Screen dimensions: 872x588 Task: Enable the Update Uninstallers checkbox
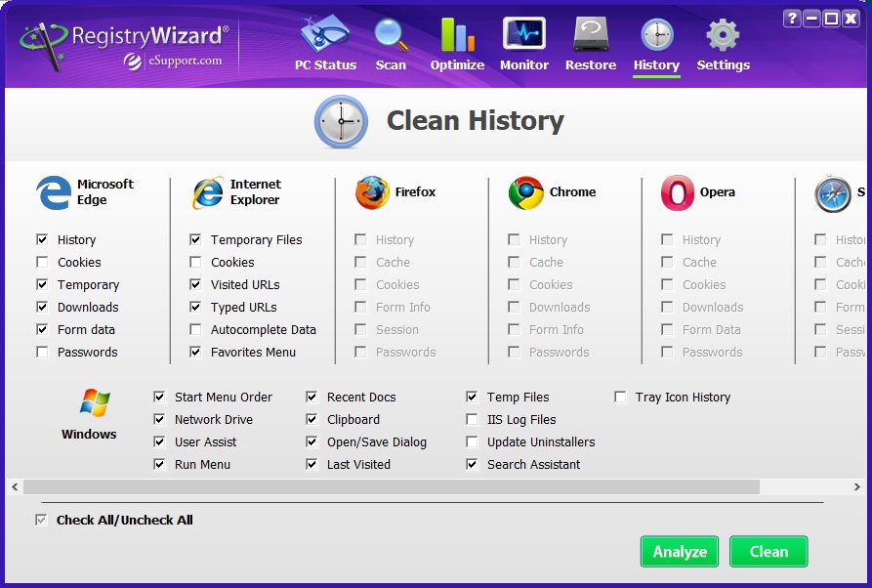coord(472,441)
